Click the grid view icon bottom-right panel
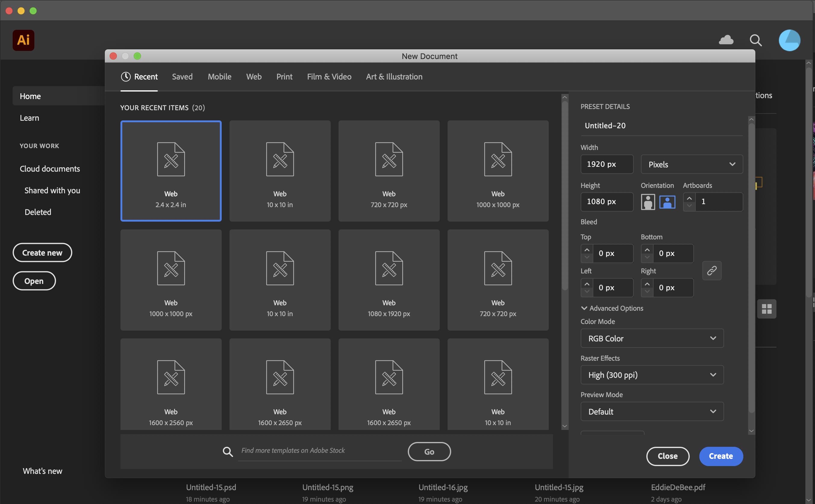Screen dimensions: 815x504 click(767, 308)
